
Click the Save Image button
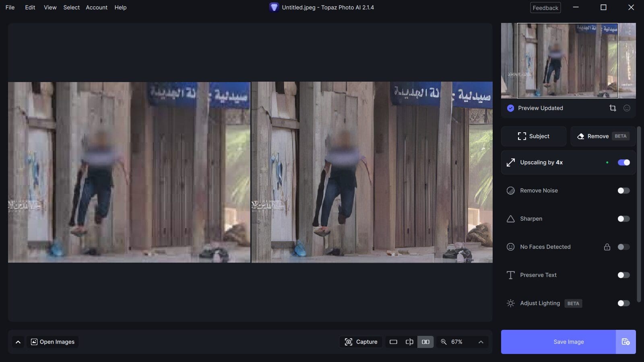[558, 342]
